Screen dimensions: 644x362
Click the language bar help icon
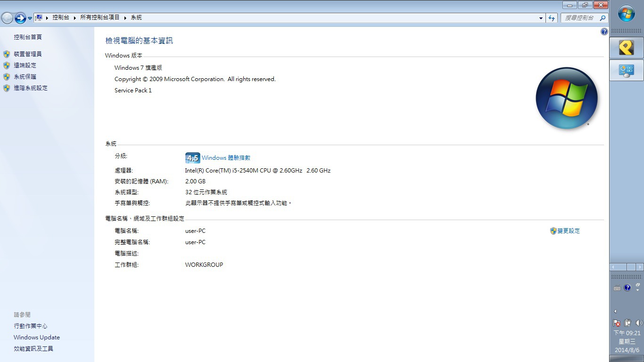627,288
